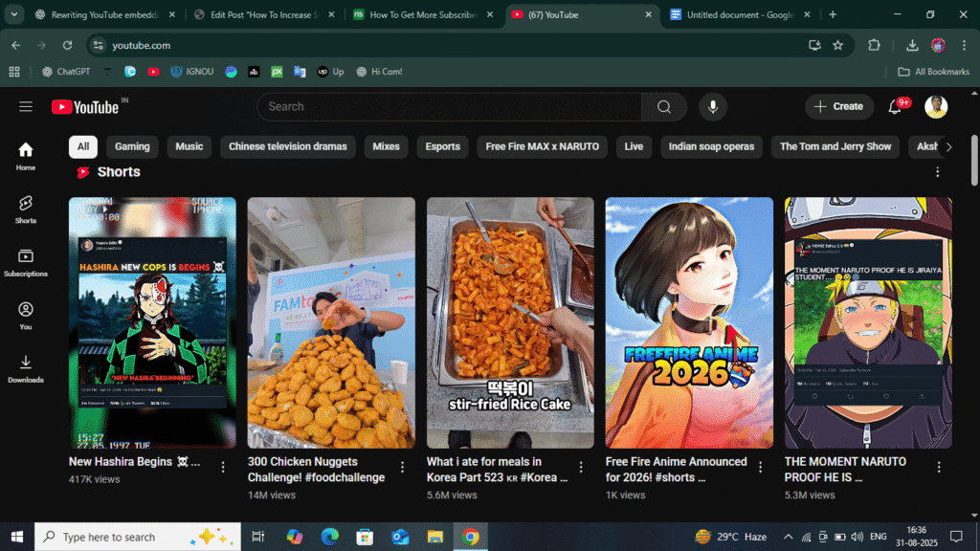
Task: Click the YouTube logo
Action: point(85,107)
